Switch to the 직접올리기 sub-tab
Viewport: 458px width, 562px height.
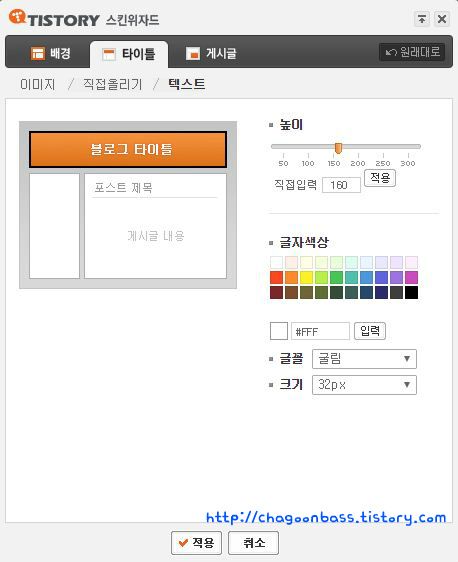coord(113,85)
